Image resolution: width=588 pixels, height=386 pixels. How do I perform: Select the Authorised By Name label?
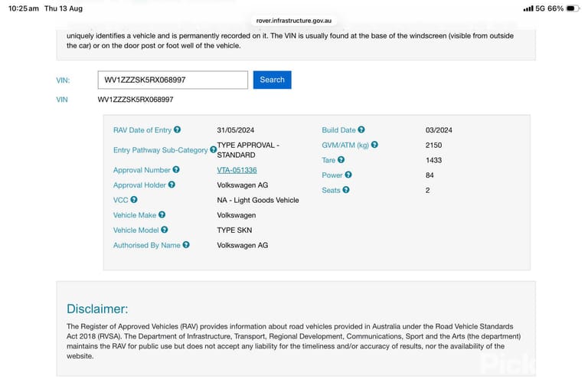(147, 245)
